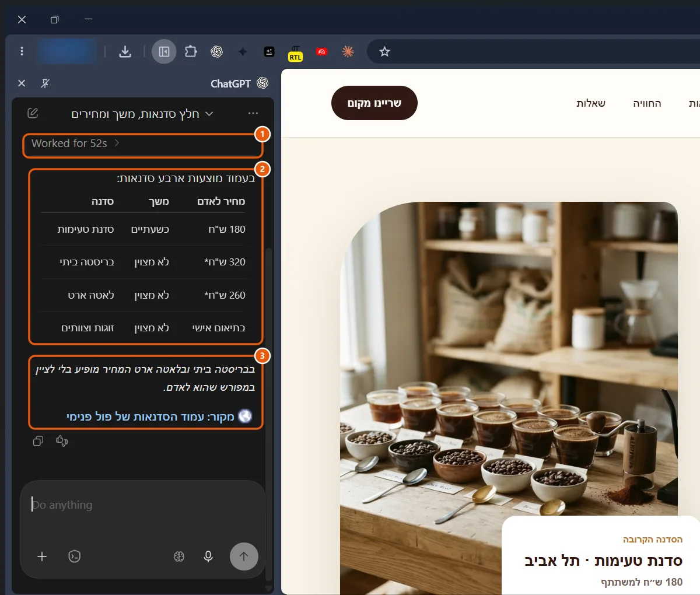Bookmark this page with the star icon

tap(384, 52)
